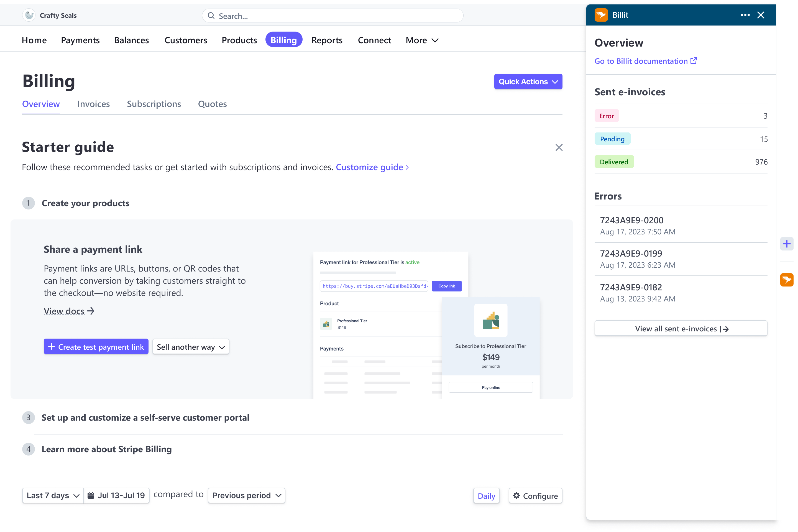Open the Sell another way dropdown
This screenshot has width=798, height=532.
point(191,346)
